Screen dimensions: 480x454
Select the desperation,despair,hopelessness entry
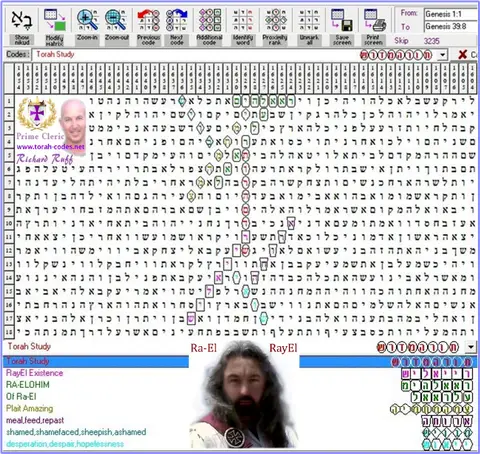click(x=65, y=444)
